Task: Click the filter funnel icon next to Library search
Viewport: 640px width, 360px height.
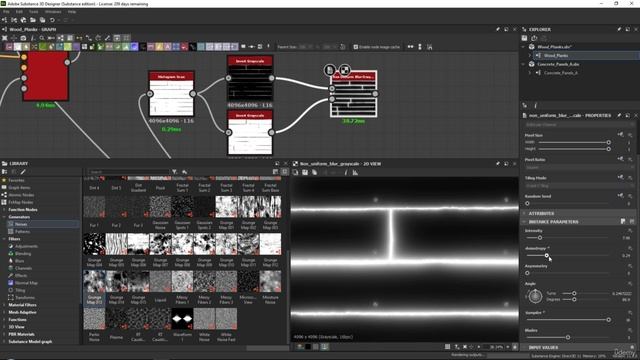Action: point(174,172)
